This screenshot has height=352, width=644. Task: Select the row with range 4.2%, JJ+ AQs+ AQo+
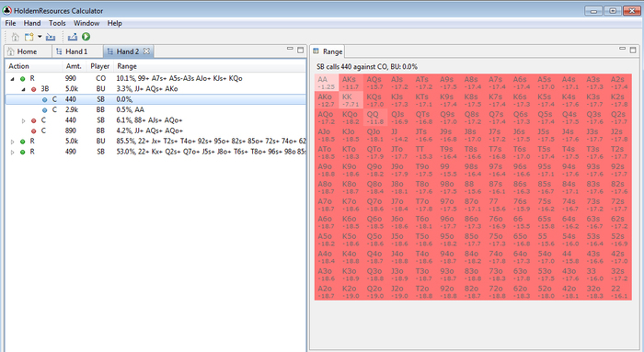coord(155,131)
